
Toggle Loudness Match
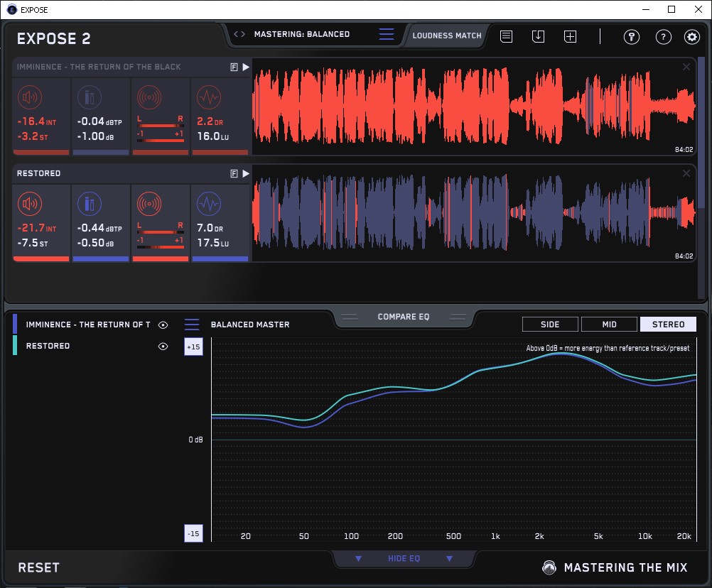pos(447,36)
